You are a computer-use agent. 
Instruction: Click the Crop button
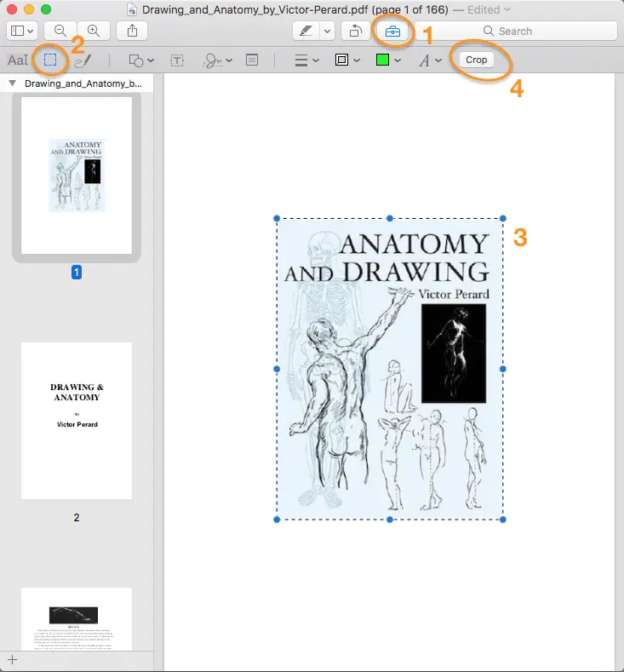(476, 60)
